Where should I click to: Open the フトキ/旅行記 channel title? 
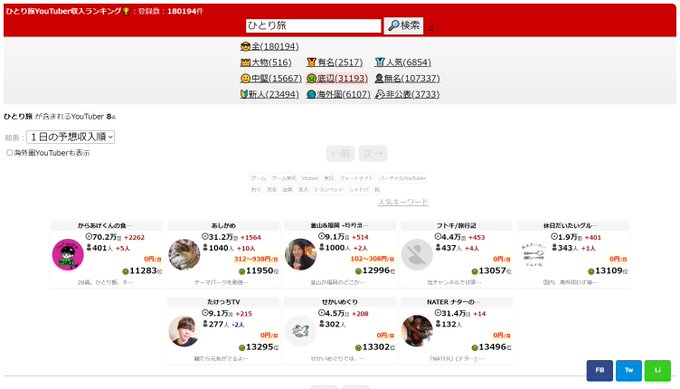[x=456, y=226]
